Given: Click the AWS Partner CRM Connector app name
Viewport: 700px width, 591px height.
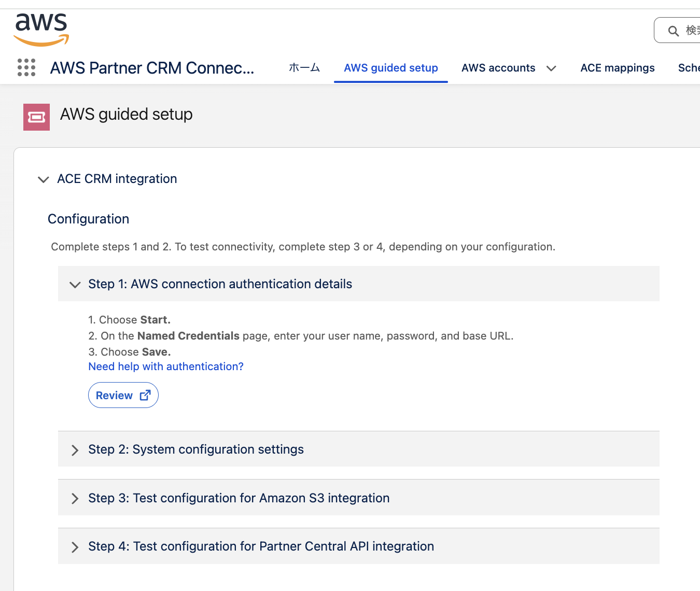Looking at the screenshot, I should (152, 68).
